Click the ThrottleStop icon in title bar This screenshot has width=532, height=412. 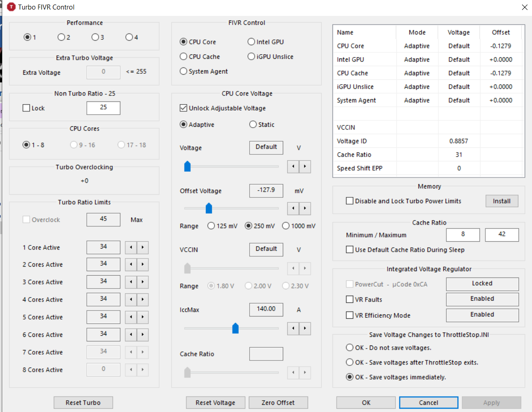pos(11,7)
